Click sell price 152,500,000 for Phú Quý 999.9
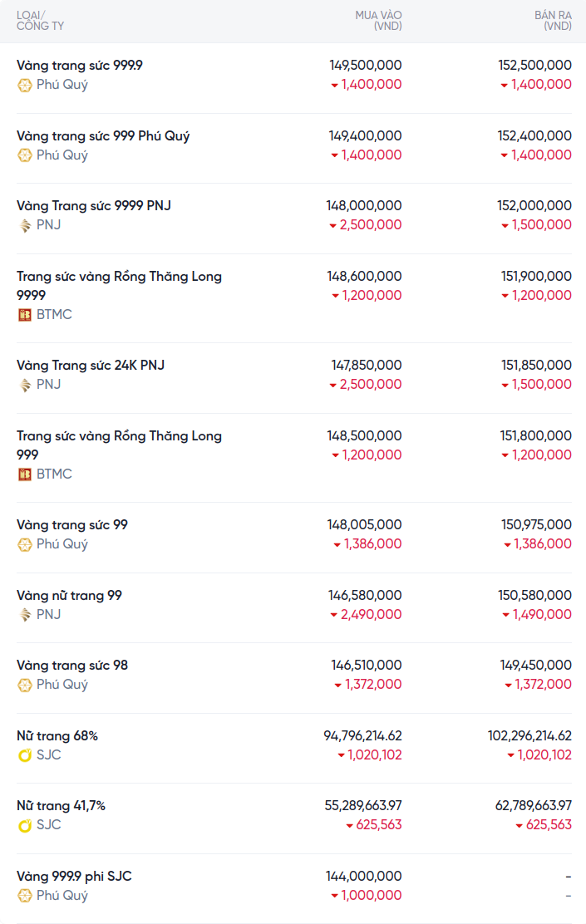Image resolution: width=586 pixels, height=924 pixels. 534,66
